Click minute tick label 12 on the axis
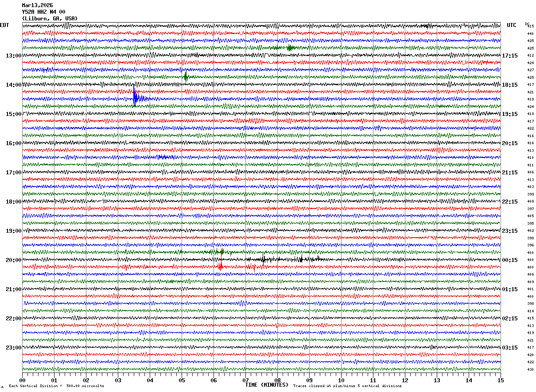 (405, 380)
